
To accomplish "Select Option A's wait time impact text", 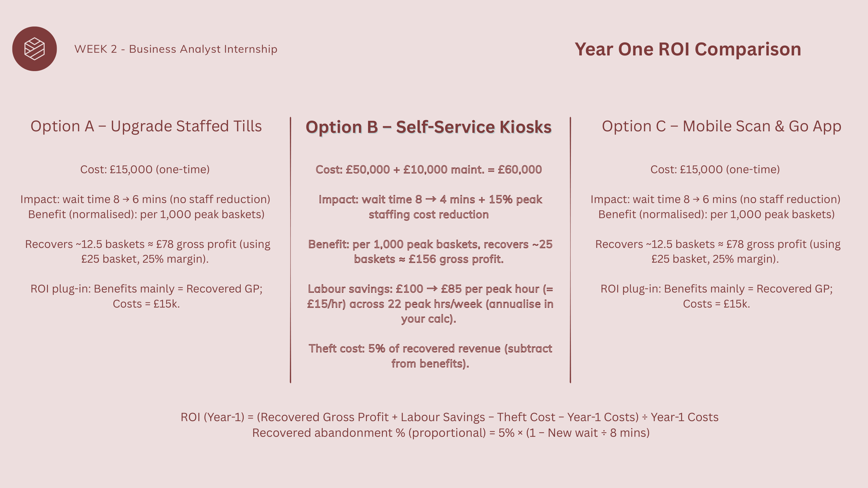I will pyautogui.click(x=145, y=199).
